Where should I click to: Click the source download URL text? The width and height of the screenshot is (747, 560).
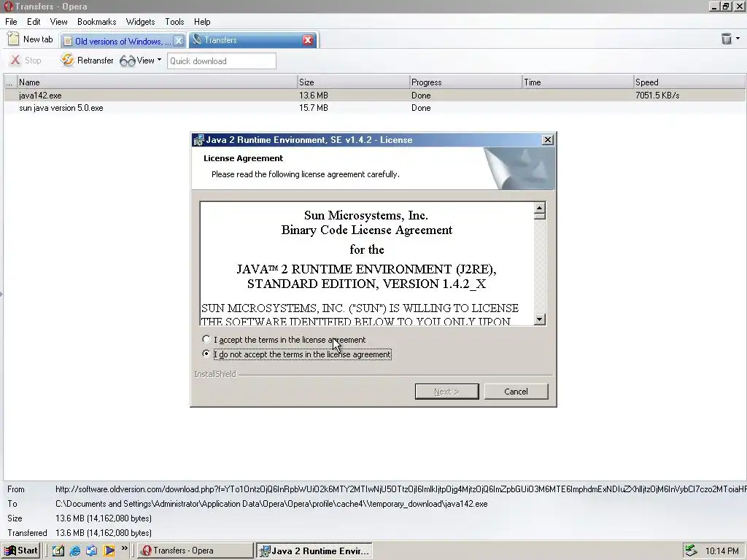400,489
